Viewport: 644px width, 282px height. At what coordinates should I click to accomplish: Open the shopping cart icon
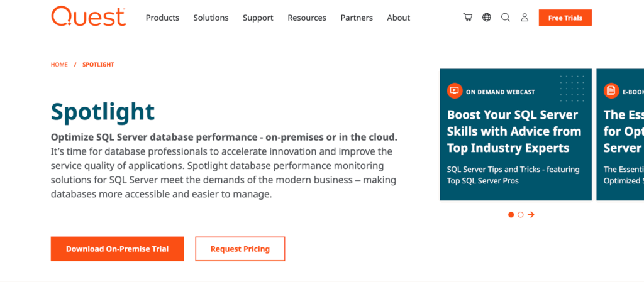[x=467, y=18]
